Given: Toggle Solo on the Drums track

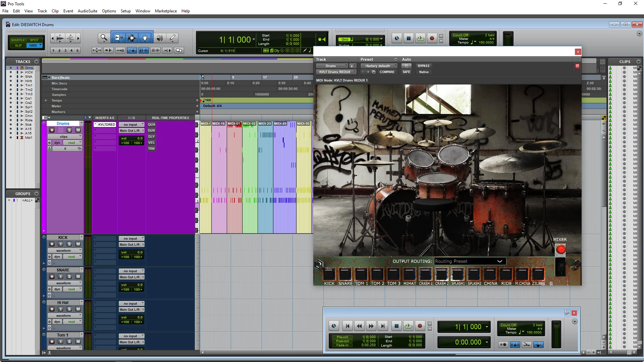Looking at the screenshot, I should [x=69, y=130].
